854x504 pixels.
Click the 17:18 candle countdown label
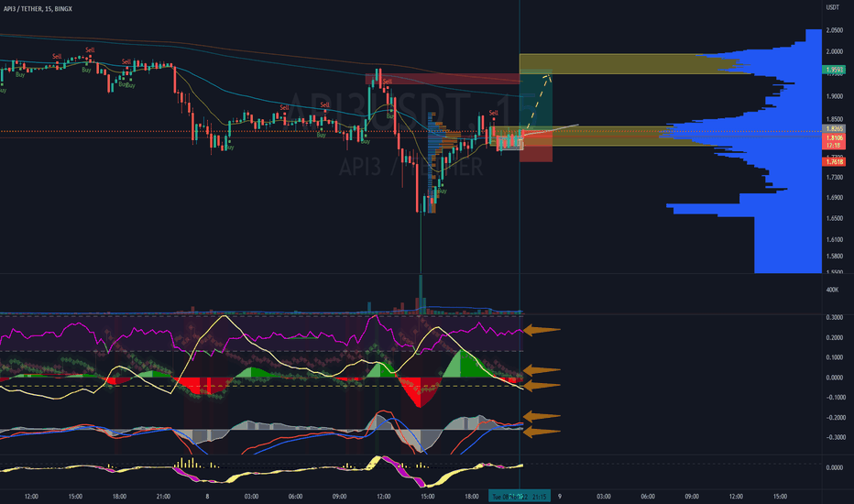[833, 146]
